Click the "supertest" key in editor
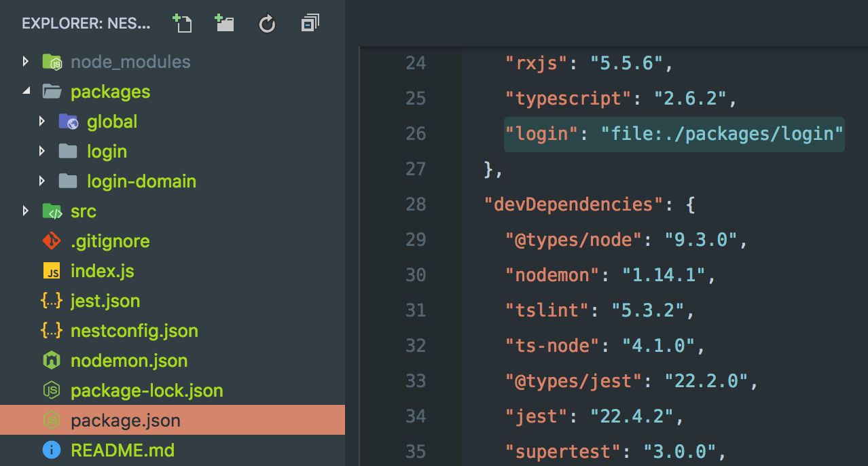Image resolution: width=868 pixels, height=466 pixels. (x=563, y=452)
